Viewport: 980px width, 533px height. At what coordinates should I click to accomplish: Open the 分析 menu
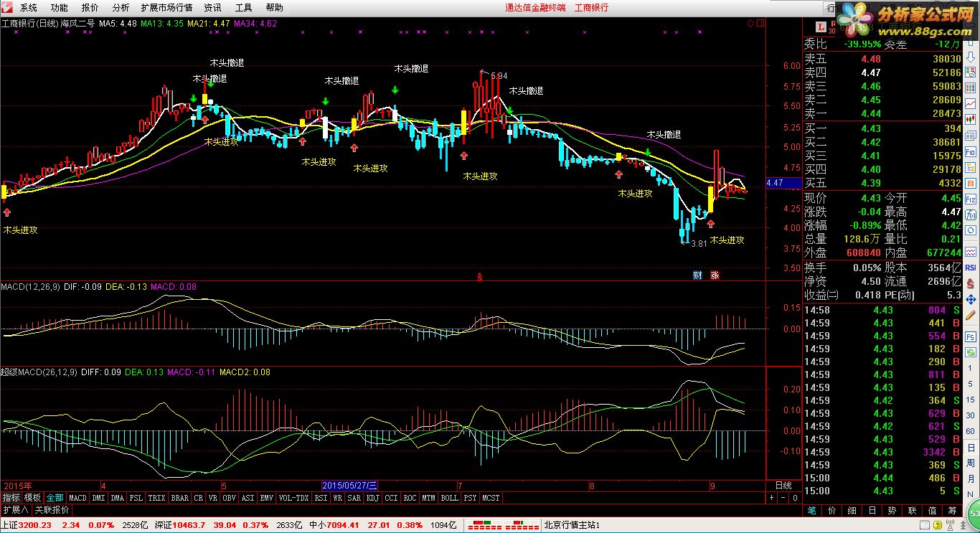pyautogui.click(x=121, y=8)
